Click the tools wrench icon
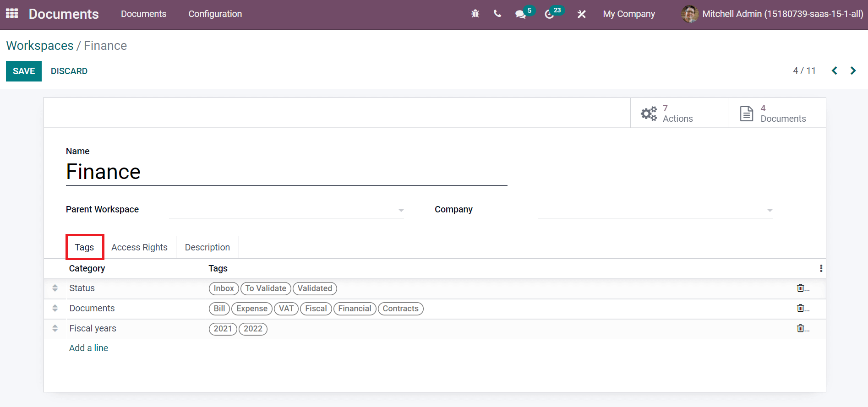The image size is (868, 407). click(582, 14)
